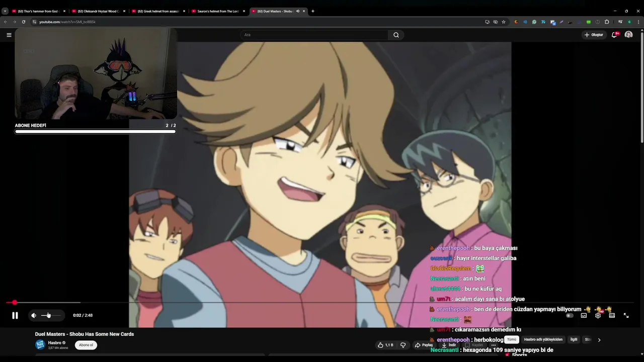The height and width of the screenshot is (362, 644).
Task: Pause the video with the pause button
Action: point(15,315)
